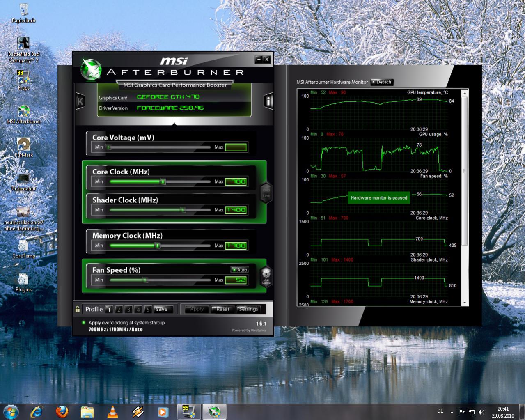Click the Memory Clock 1700 value field

click(x=236, y=246)
